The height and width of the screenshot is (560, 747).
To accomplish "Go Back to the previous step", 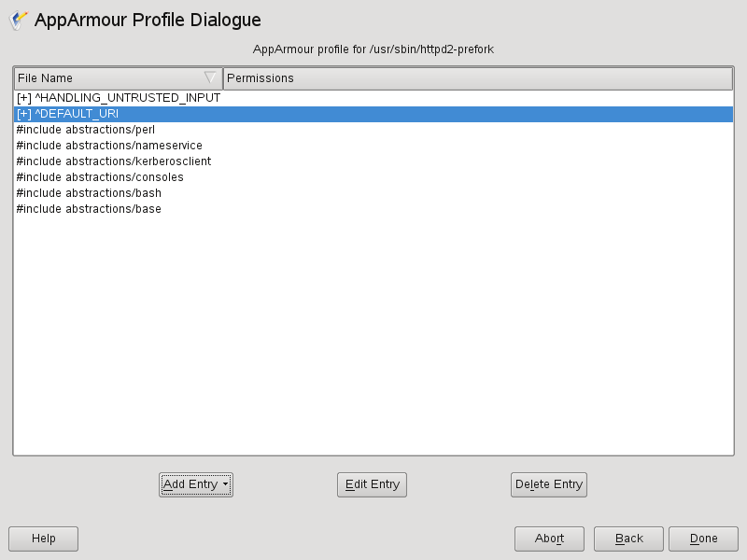I will [628, 539].
